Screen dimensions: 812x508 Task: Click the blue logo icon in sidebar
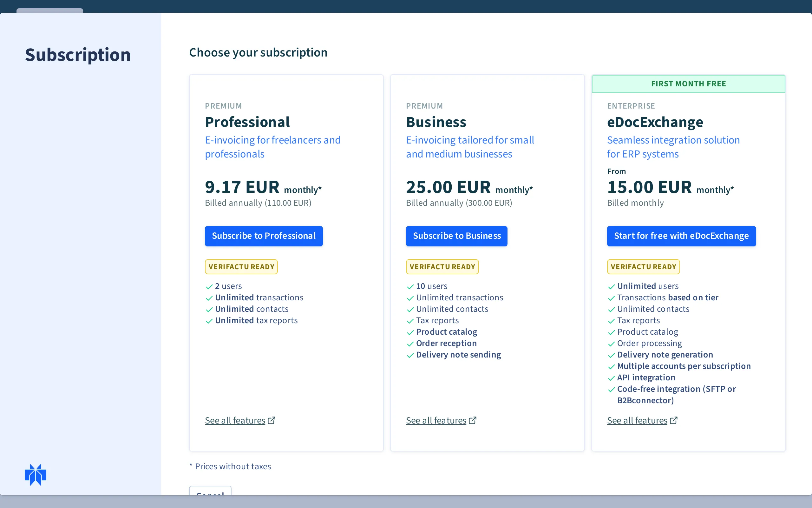point(36,475)
